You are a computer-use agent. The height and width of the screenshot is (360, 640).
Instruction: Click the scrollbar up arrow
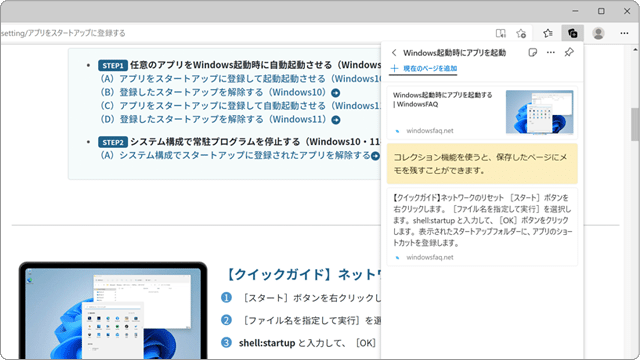click(x=635, y=50)
